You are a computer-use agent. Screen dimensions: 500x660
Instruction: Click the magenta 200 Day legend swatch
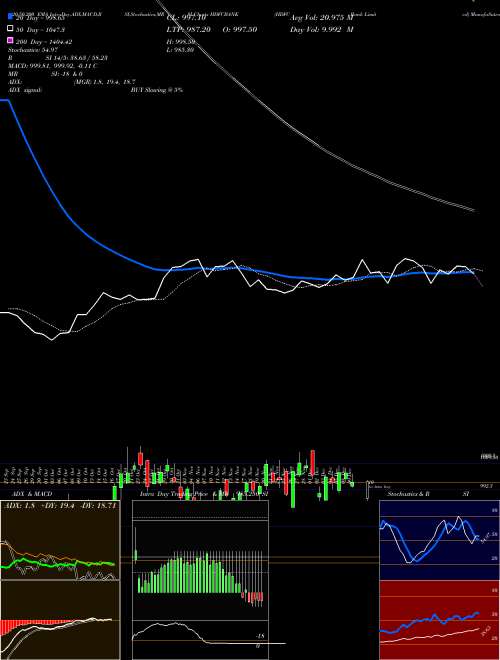tap(10, 41)
